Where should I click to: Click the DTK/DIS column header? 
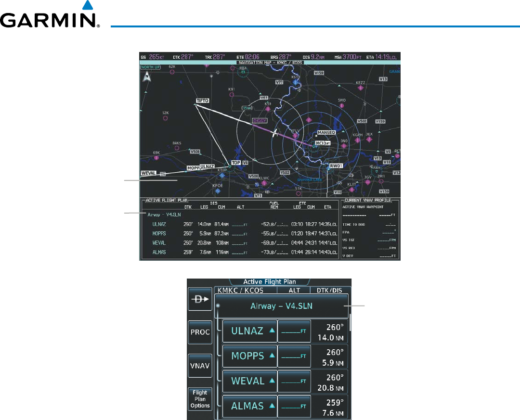(329, 291)
